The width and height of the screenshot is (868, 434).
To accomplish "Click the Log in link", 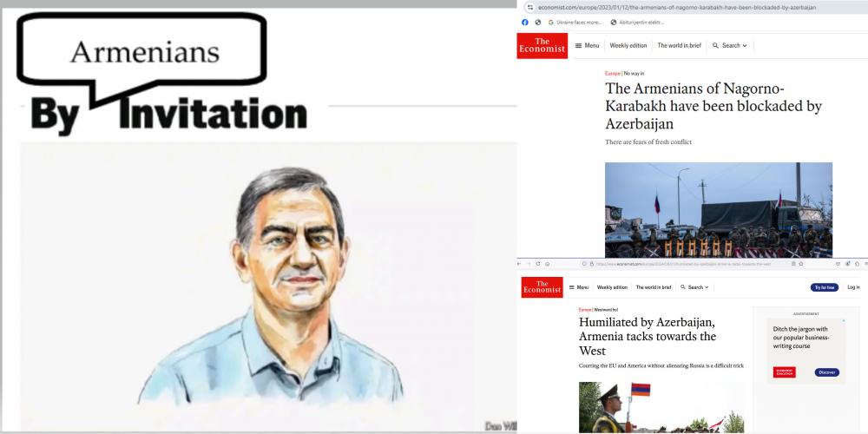I will pyautogui.click(x=853, y=287).
